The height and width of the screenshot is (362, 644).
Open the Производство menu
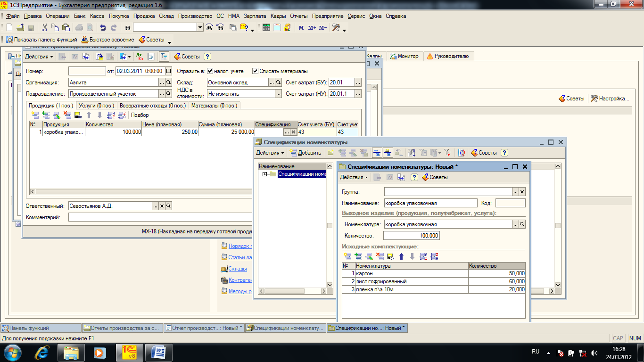pyautogui.click(x=195, y=16)
